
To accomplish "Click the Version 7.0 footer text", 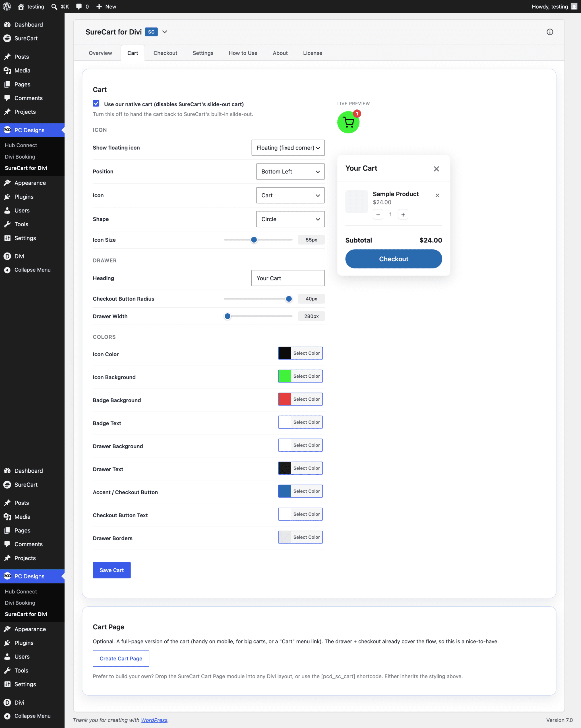I will click(559, 720).
